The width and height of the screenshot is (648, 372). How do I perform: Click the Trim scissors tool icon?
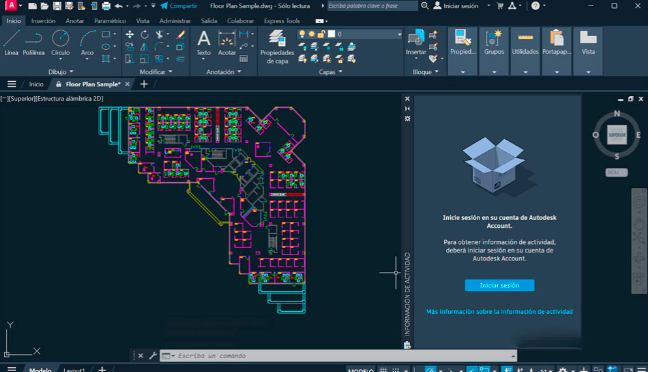tap(159, 34)
